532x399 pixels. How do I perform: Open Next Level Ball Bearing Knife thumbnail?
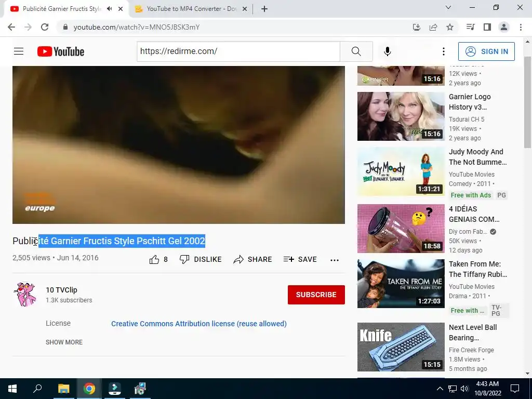tap(401, 347)
